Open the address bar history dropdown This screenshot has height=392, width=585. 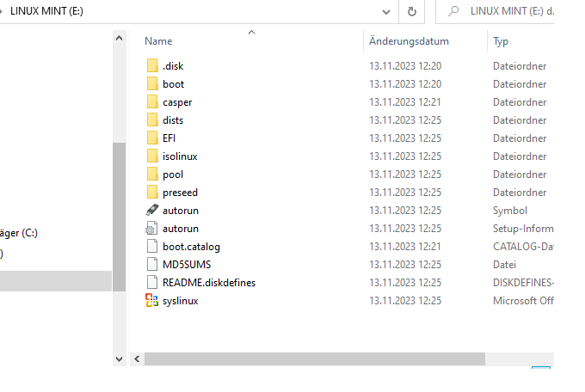pos(386,12)
